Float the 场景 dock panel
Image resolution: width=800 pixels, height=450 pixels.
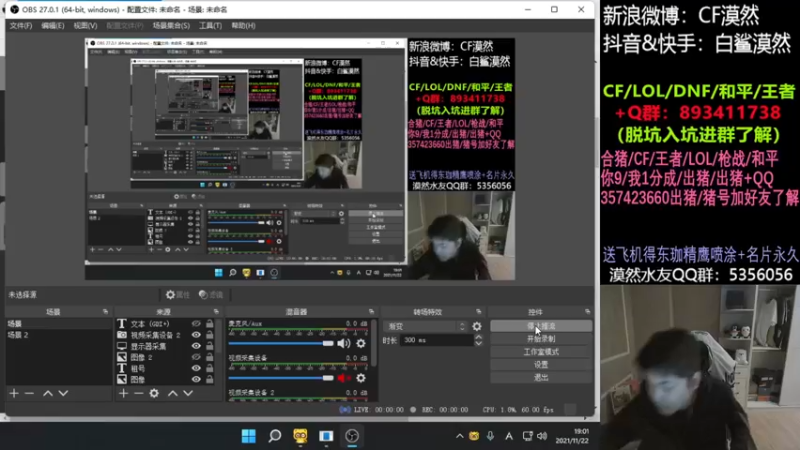pyautogui.click(x=106, y=312)
